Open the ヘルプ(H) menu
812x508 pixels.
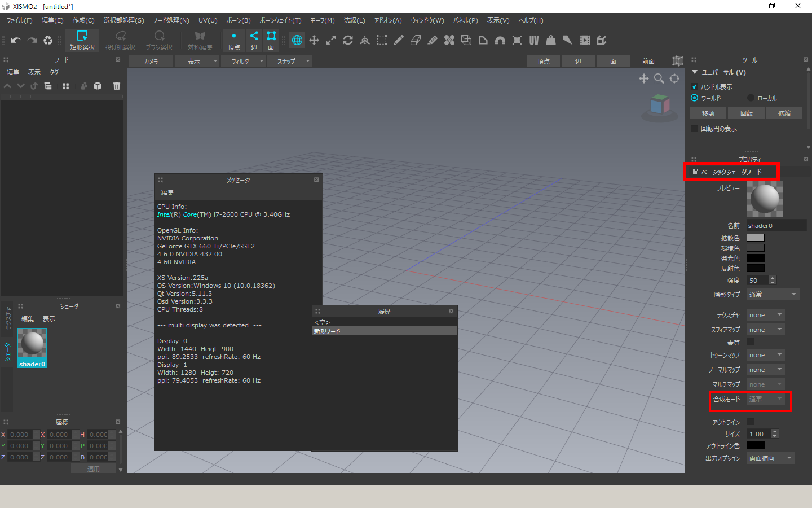click(531, 20)
